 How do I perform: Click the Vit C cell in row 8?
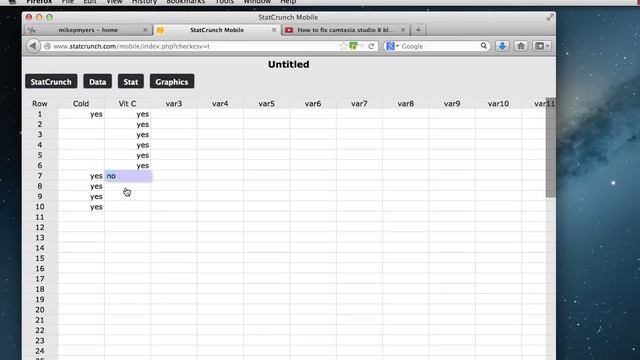tap(128, 187)
